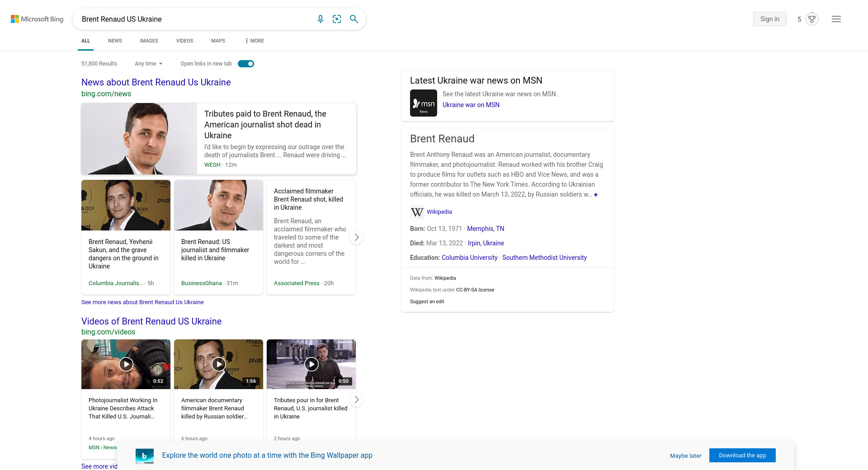The image size is (868, 470).
Task: Play the 0:52 photojournalist video
Action: [x=126, y=364]
